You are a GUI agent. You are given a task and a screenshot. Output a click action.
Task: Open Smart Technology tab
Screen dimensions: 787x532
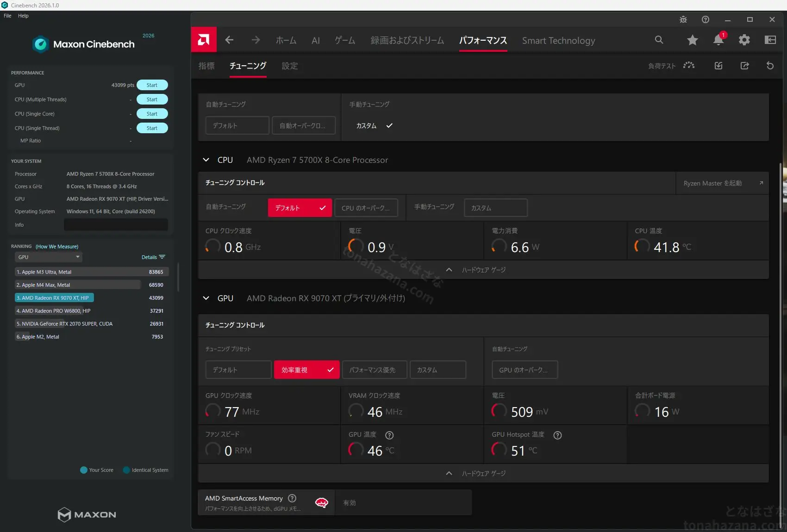pos(559,40)
